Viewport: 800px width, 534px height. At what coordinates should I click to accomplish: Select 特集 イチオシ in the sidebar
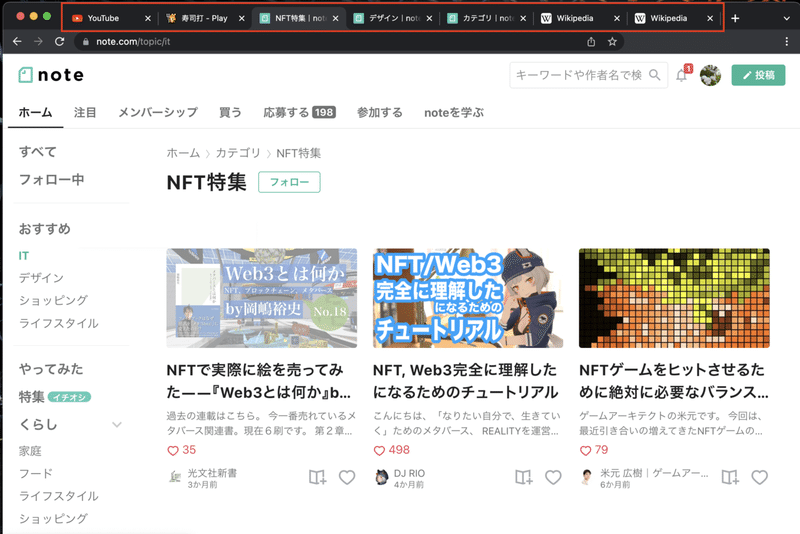pyautogui.click(x=55, y=397)
